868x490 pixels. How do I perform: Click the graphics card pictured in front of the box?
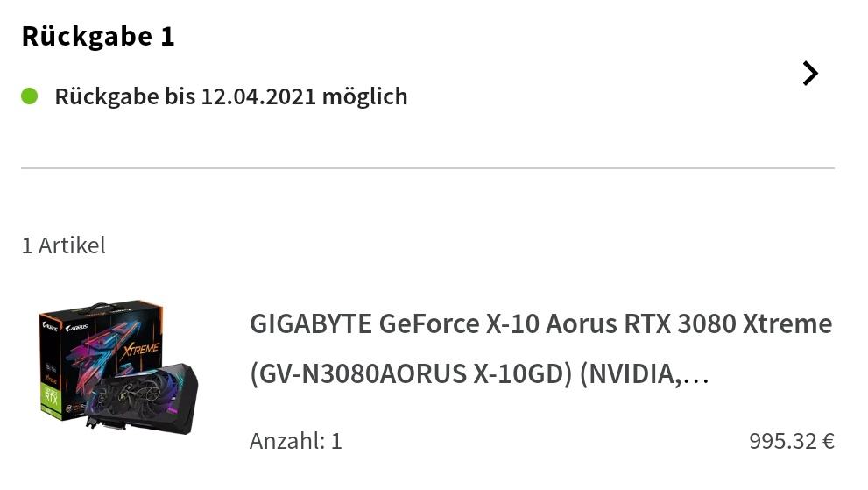pos(145,397)
